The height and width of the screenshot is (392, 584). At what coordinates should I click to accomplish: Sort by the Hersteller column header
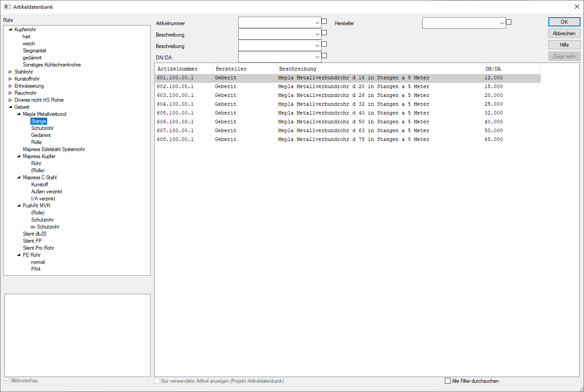coord(244,69)
